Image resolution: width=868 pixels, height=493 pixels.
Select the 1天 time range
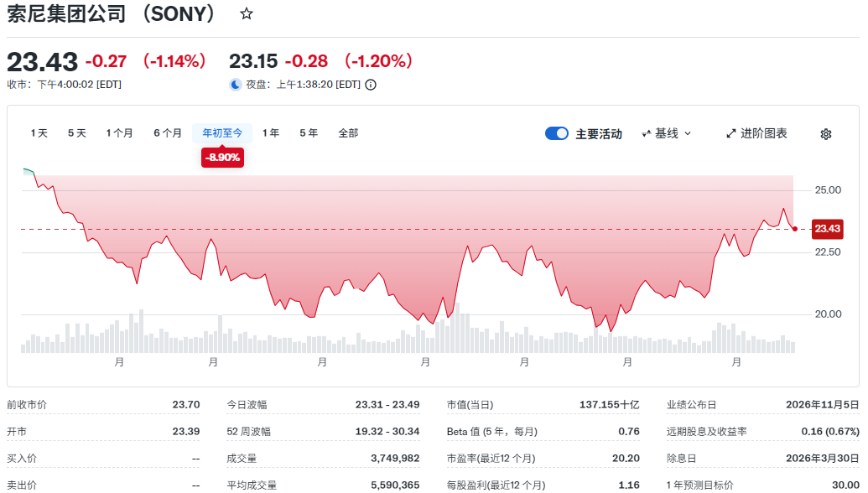click(x=39, y=132)
